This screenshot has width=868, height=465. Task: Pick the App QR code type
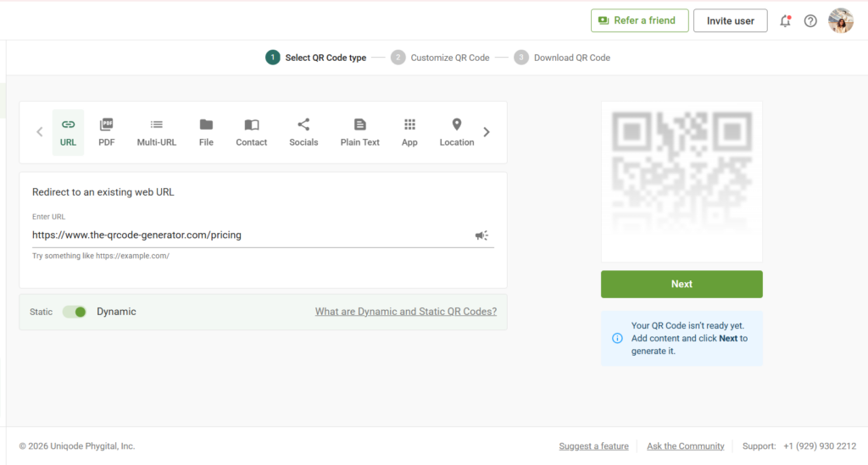[x=409, y=132]
